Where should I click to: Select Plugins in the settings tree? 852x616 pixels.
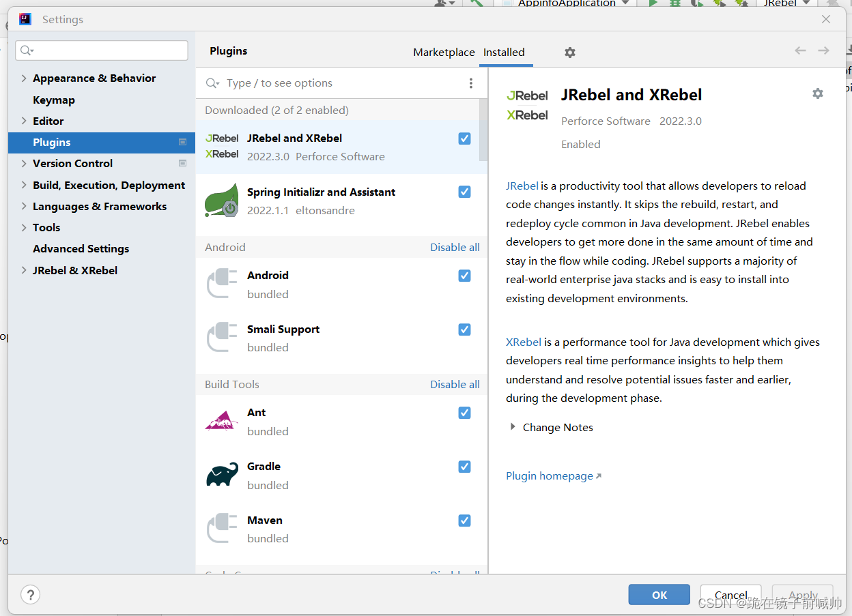102,143
